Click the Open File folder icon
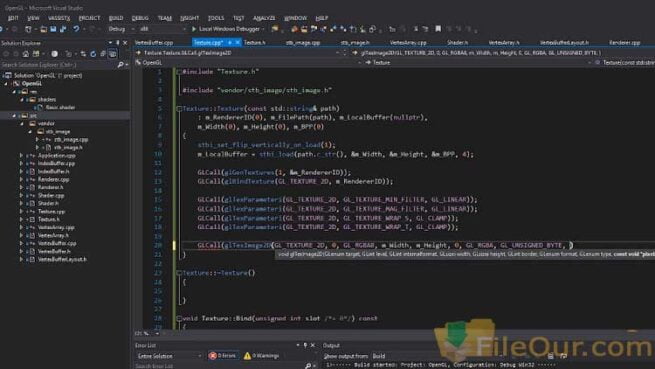The width and height of the screenshot is (655, 369). (43, 29)
